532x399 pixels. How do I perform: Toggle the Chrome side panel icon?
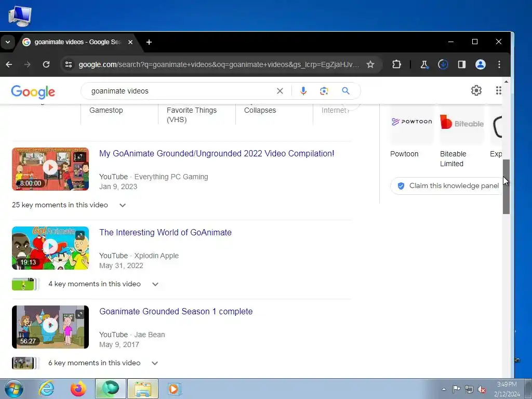(461, 64)
